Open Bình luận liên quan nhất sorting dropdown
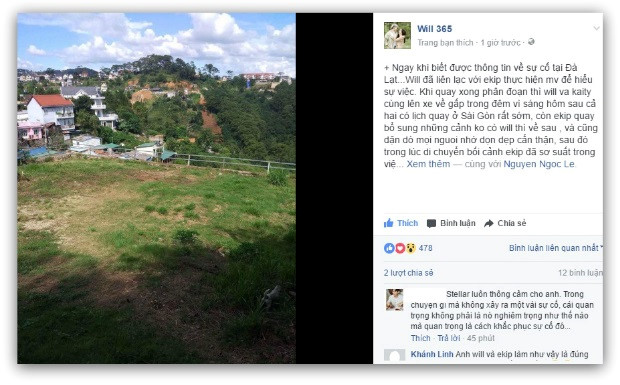 [x=555, y=248]
